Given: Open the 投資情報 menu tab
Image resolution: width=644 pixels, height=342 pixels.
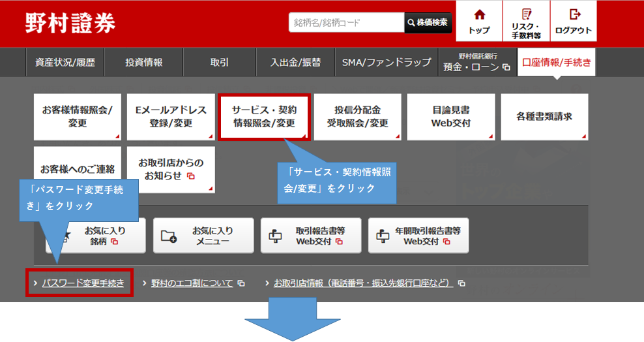Looking at the screenshot, I should coord(144,63).
